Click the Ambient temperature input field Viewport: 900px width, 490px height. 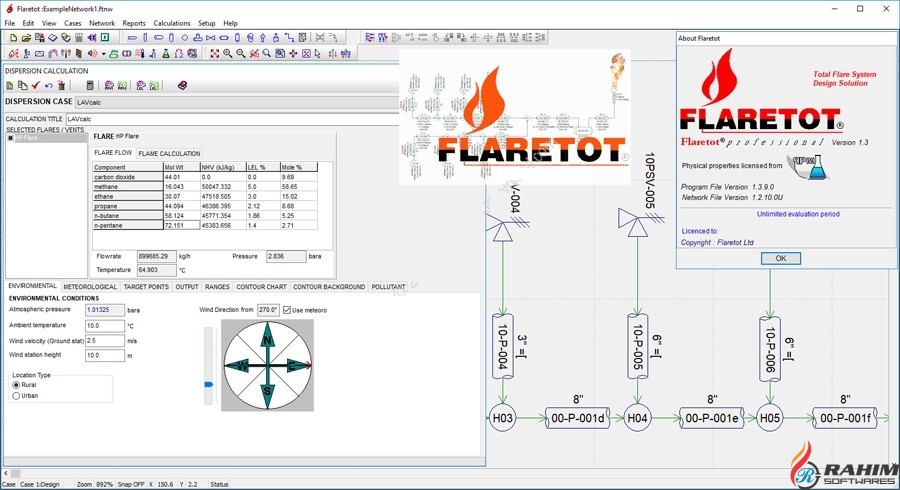104,326
